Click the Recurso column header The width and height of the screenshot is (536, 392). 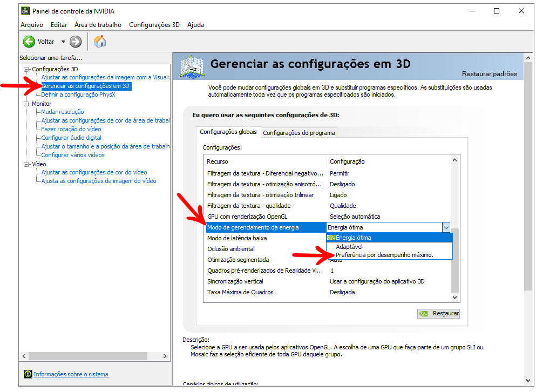click(265, 161)
